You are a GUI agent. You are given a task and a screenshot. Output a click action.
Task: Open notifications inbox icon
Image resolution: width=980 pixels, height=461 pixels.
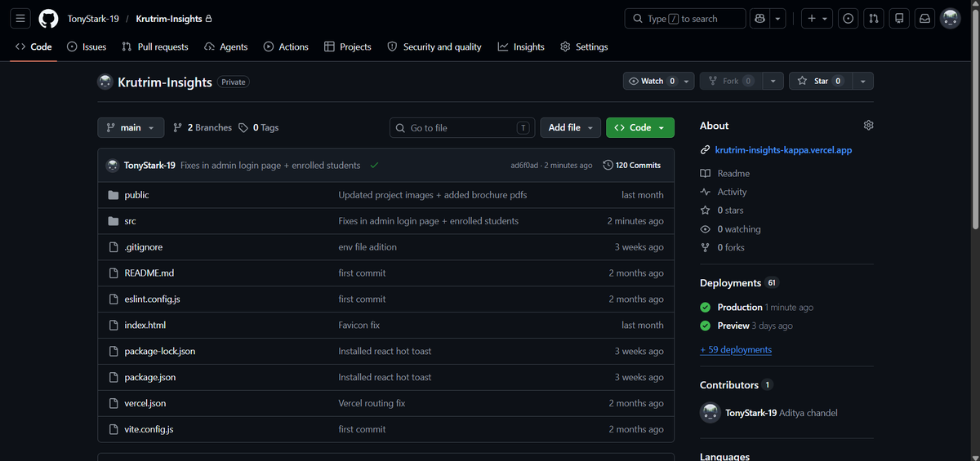924,18
